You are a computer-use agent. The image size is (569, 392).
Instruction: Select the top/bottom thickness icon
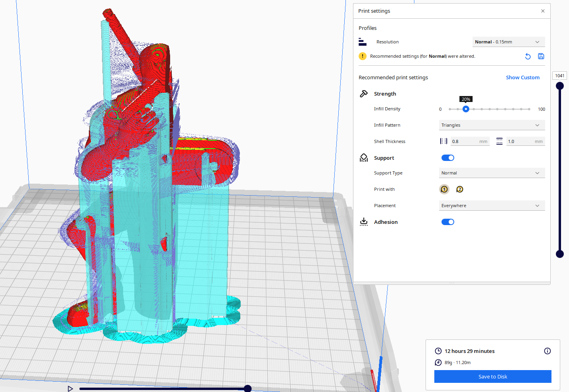tap(499, 141)
